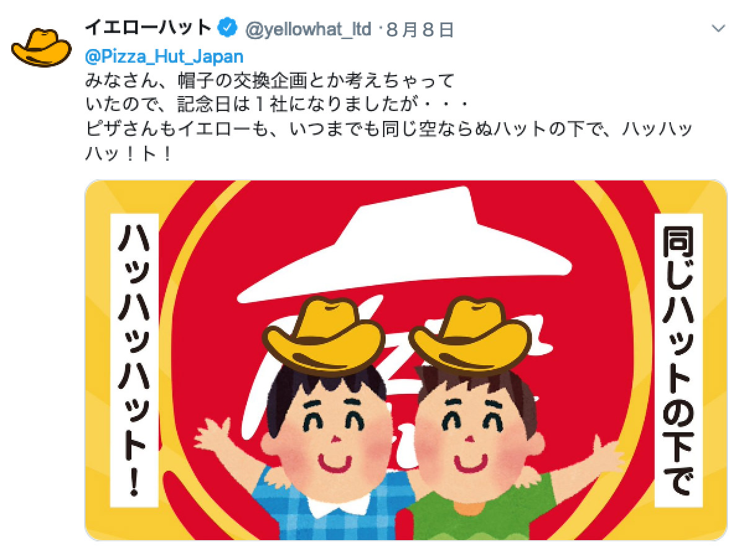The height and width of the screenshot is (560, 739).
Task: Click the yellow hat profile avatar
Action: click(42, 48)
